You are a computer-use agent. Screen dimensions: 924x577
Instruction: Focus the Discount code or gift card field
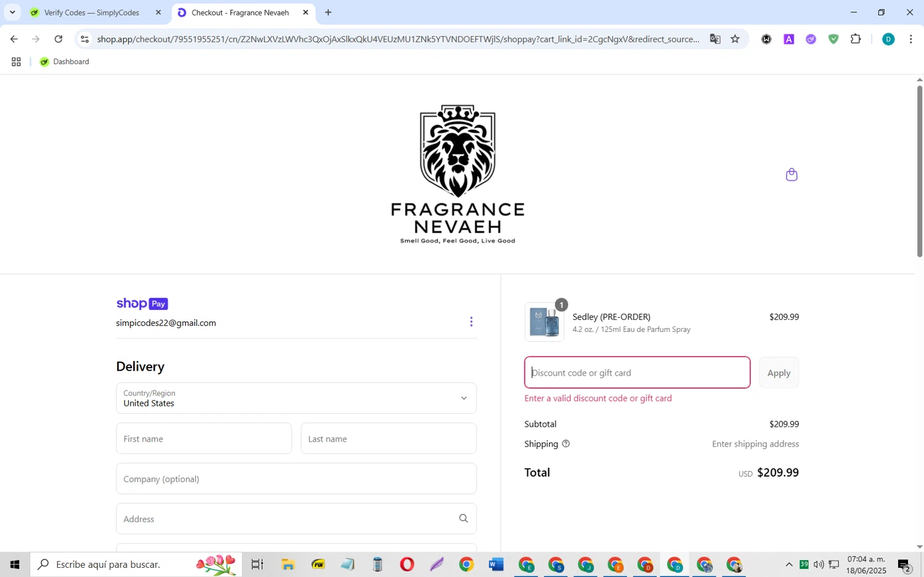[x=637, y=373]
